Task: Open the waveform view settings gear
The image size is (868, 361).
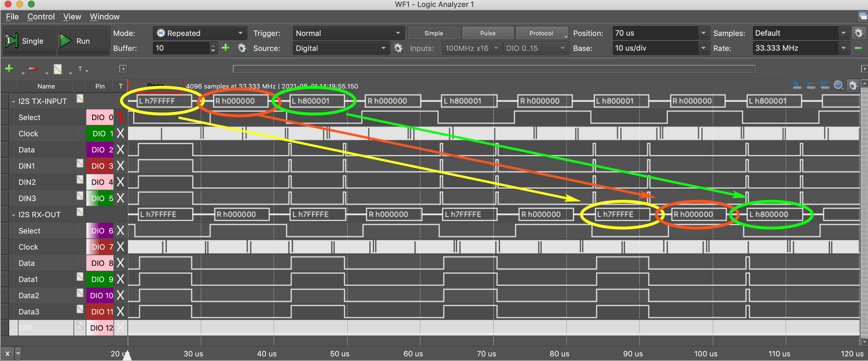Action: click(853, 85)
